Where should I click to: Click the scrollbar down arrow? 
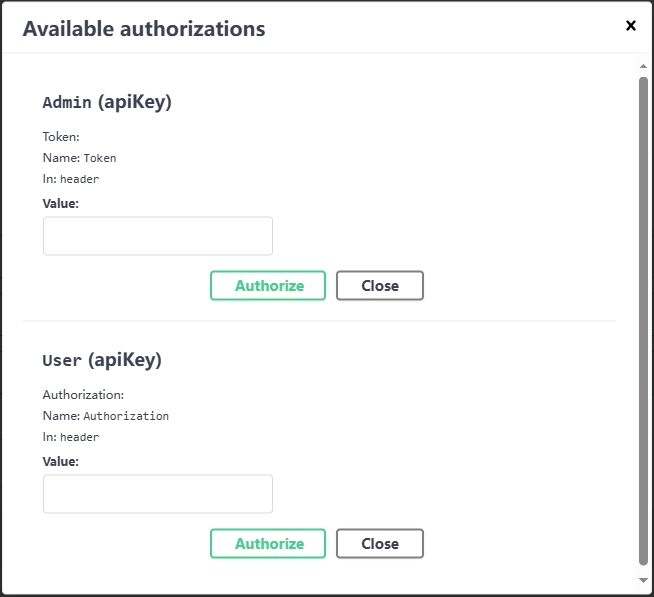[x=643, y=579]
